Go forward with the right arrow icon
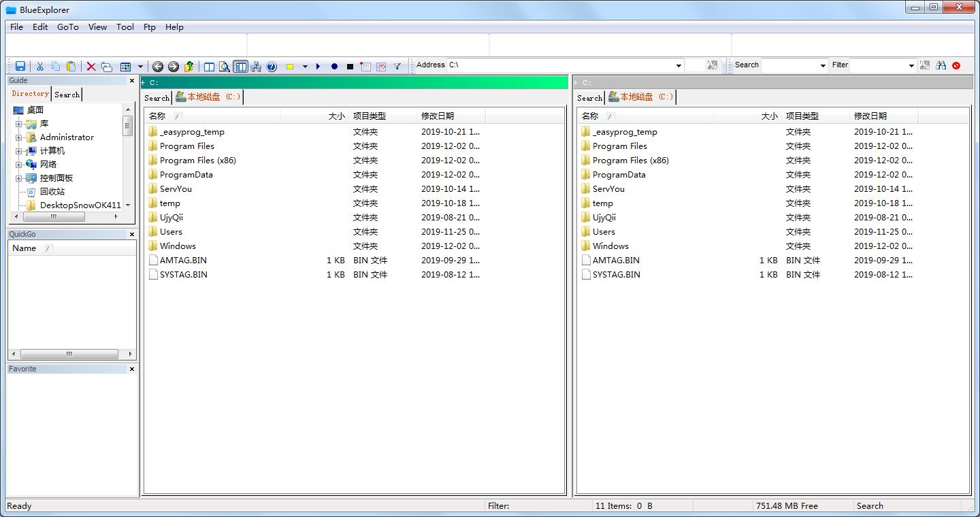The height and width of the screenshot is (517, 980). [x=173, y=66]
